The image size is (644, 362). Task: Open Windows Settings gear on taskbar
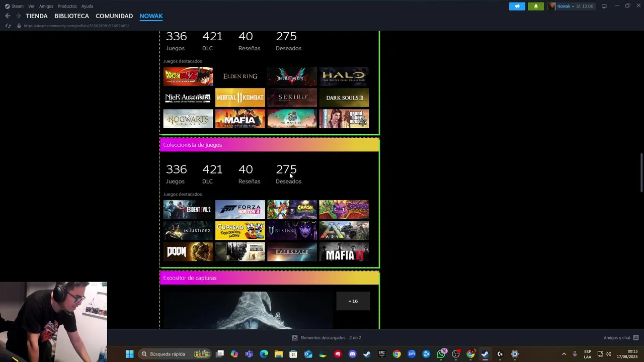click(x=514, y=354)
